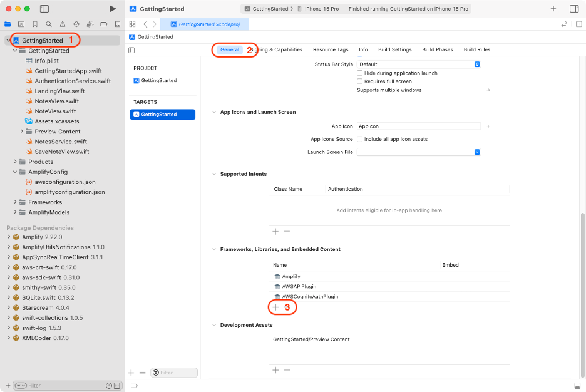Collapse the Supported Intents section
This screenshot has height=392, width=586.
[x=214, y=174]
